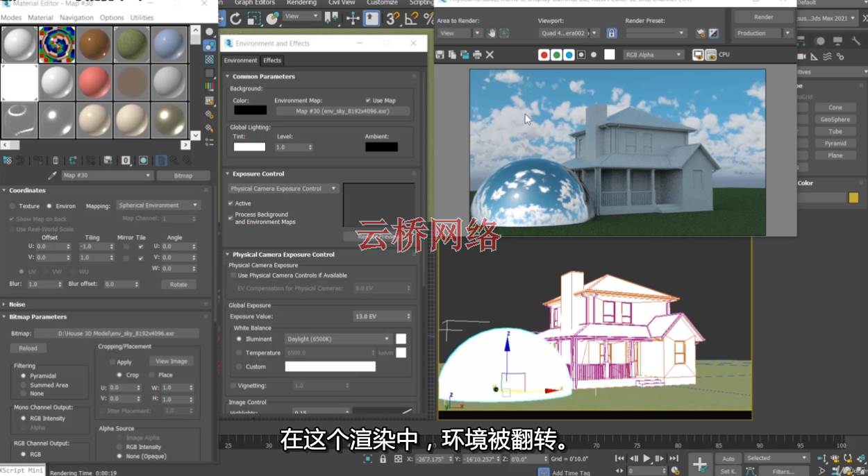Click the Get Material icon

point(7,160)
